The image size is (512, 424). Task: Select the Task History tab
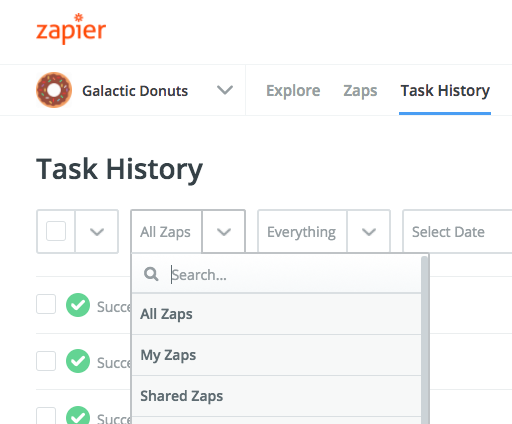[445, 91]
